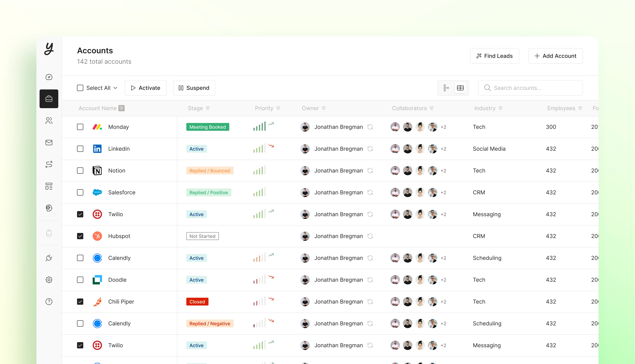Click first collaborator avatar in Salesforce row
Screen dimensions: 635x364
pos(395,193)
